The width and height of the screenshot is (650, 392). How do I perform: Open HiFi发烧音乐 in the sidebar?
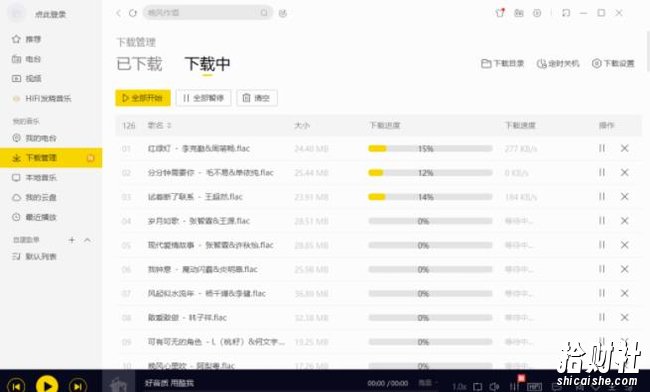tap(41, 98)
